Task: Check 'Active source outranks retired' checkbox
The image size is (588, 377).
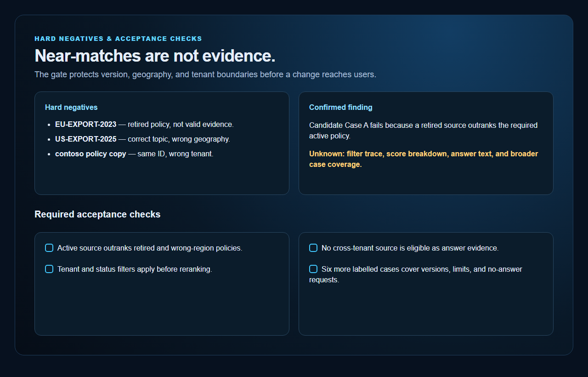Action: click(49, 248)
